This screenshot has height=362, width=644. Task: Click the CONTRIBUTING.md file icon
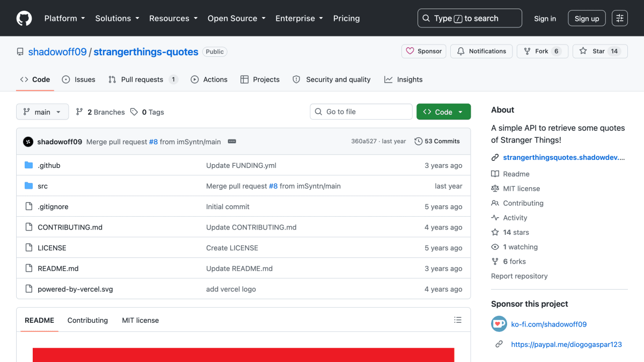point(29,227)
